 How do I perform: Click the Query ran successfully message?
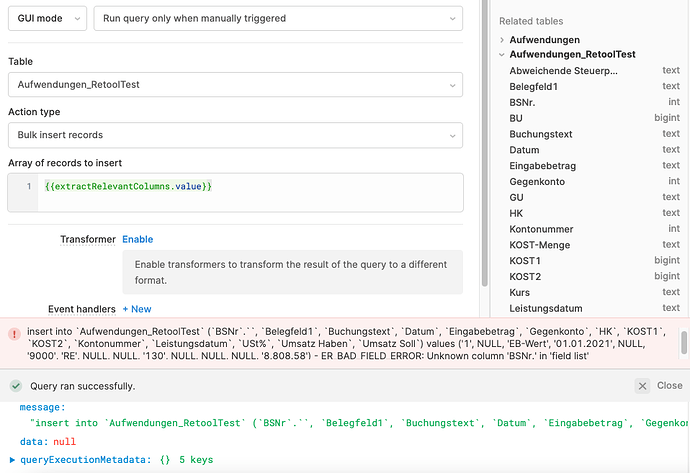tap(83, 386)
